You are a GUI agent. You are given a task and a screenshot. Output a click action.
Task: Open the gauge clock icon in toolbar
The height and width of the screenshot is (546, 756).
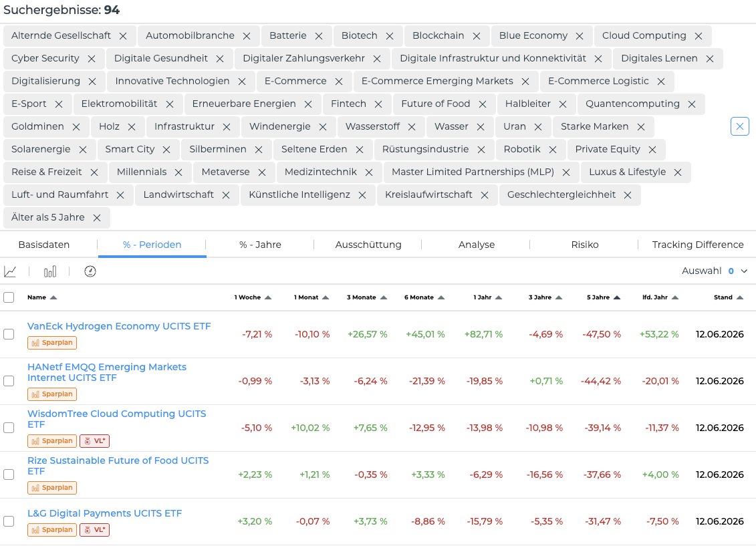(x=90, y=272)
